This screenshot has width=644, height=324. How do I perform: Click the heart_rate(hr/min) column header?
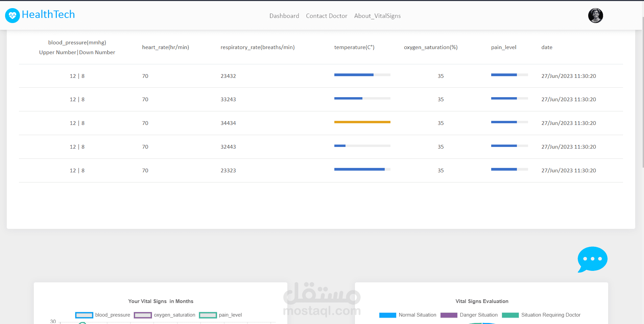pos(165,47)
